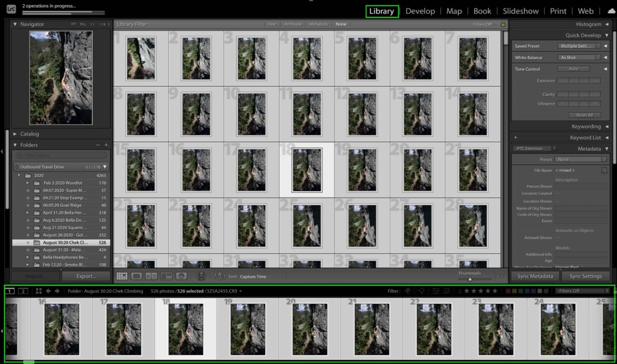The image size is (617, 364).
Task: Switch to Loupe view icon in toolbar
Action: coord(137,276)
